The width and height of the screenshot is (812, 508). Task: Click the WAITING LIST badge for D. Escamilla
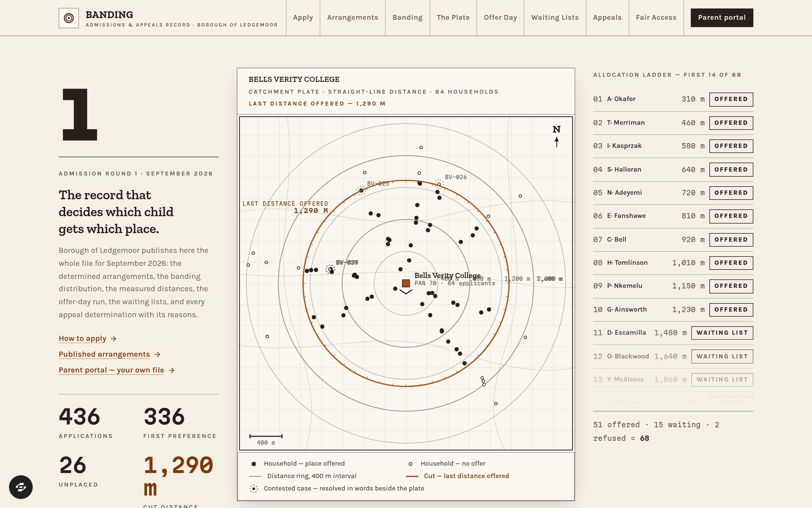point(722,333)
